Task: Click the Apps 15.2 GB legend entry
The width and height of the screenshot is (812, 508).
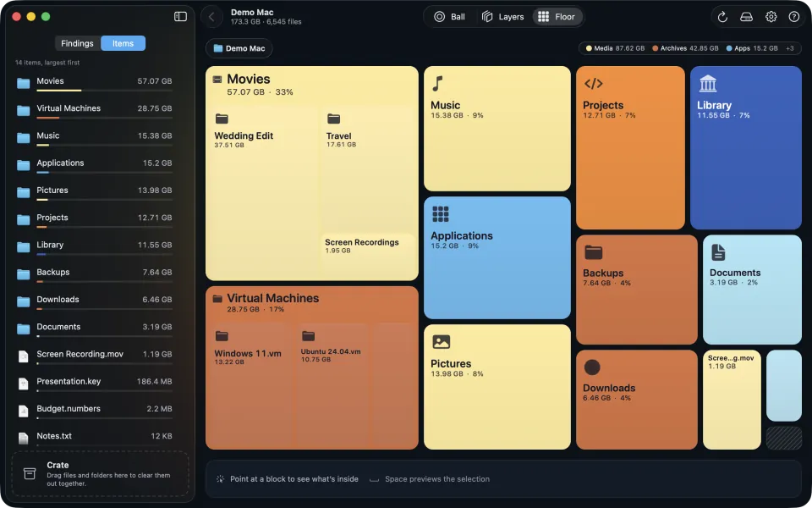Action: point(752,48)
